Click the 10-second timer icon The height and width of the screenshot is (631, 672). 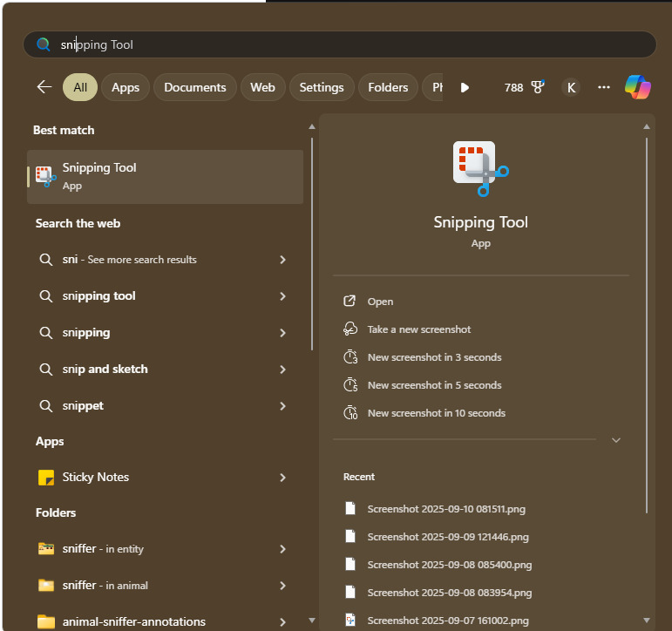350,412
